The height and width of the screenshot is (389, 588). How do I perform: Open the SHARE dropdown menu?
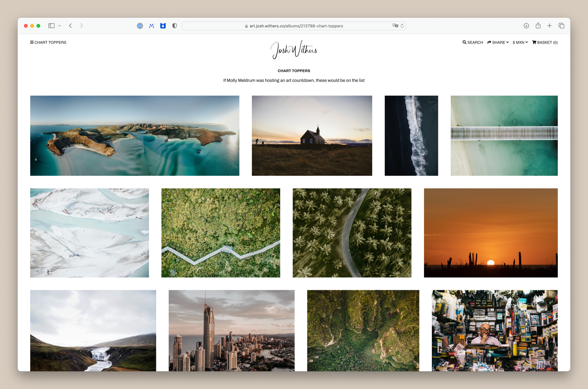pos(498,43)
